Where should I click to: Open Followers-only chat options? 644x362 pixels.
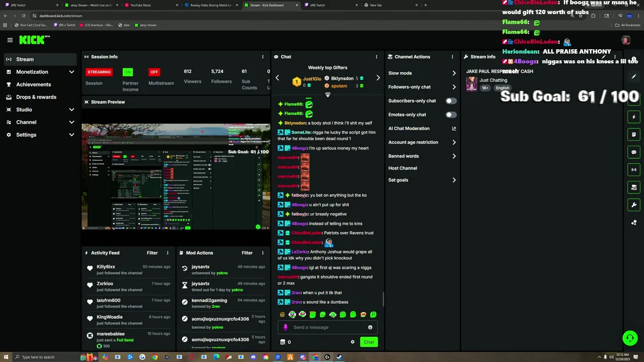pos(422,87)
